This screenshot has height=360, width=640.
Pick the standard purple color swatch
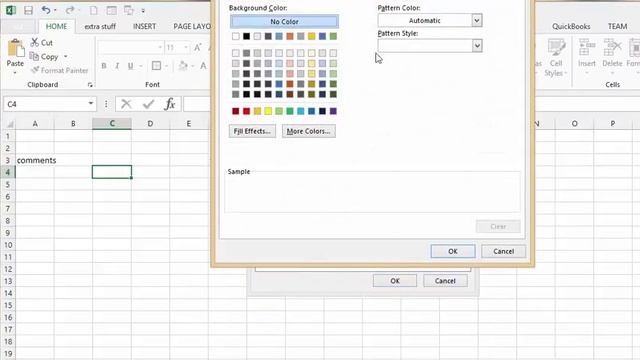coord(333,111)
